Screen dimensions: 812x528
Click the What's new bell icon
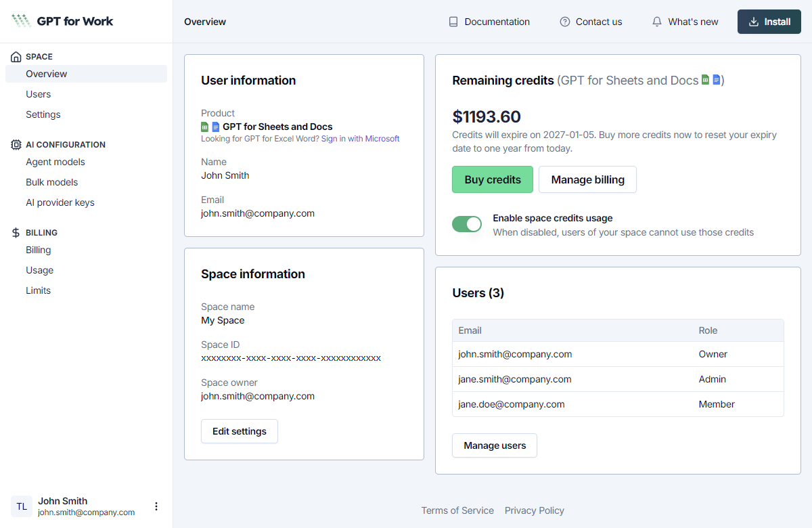[x=657, y=22]
